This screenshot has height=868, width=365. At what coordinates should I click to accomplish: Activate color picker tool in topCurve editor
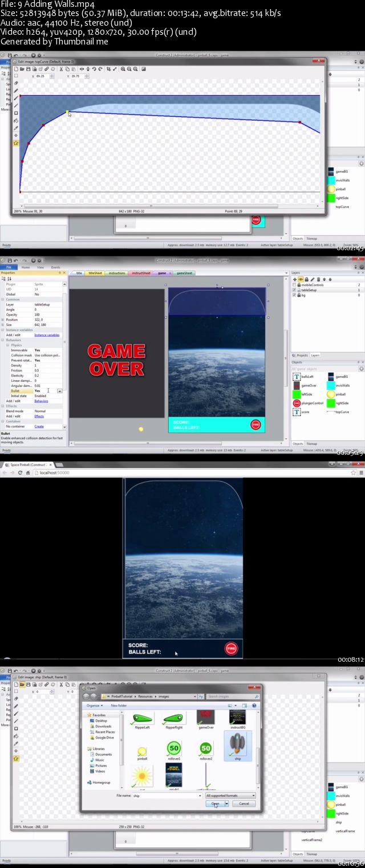click(16, 128)
